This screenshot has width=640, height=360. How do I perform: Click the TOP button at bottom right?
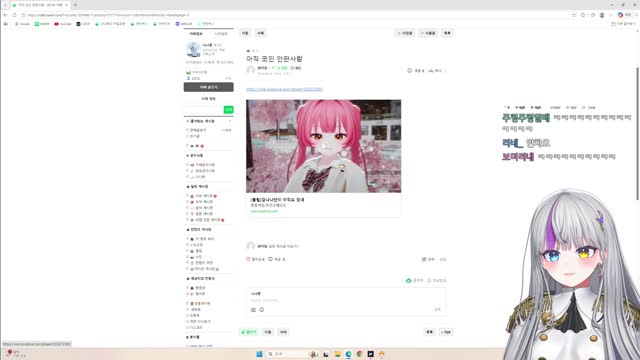click(x=446, y=332)
